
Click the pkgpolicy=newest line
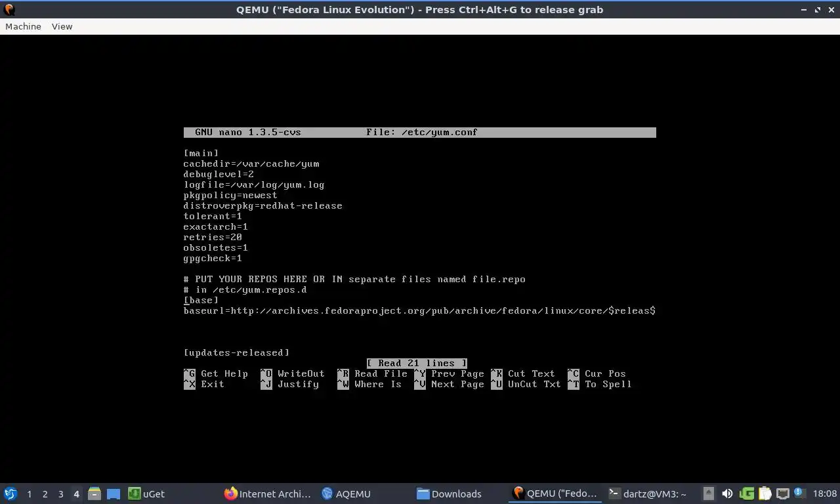(230, 195)
